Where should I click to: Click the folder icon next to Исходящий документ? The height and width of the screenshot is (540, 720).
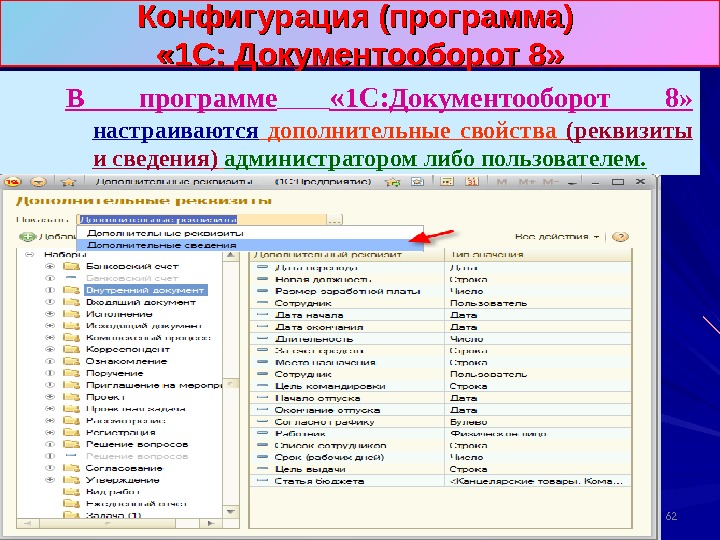71,326
